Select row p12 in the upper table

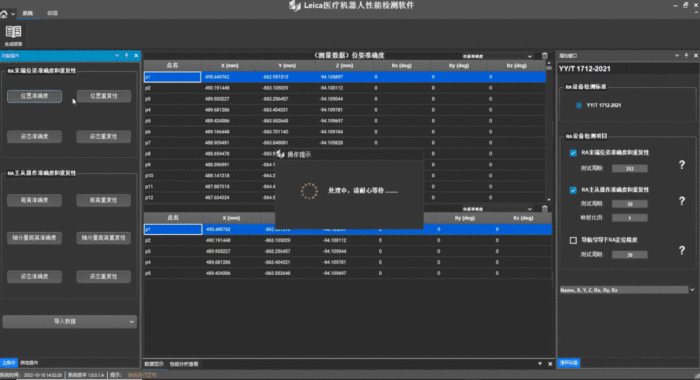point(345,197)
